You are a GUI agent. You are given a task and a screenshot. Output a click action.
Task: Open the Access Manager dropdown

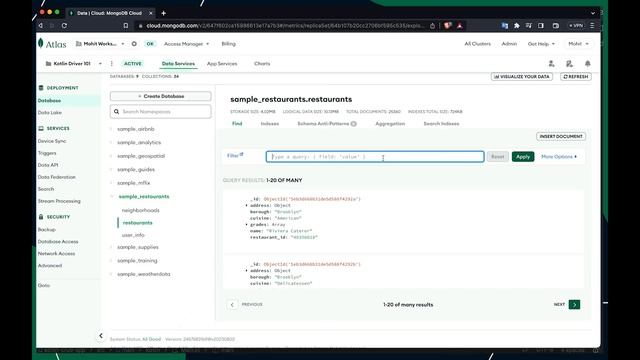click(186, 44)
